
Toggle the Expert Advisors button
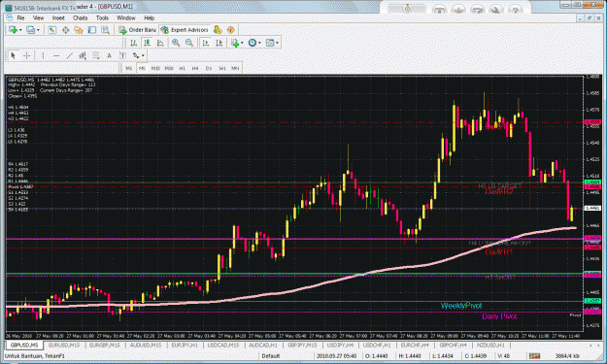(185, 30)
